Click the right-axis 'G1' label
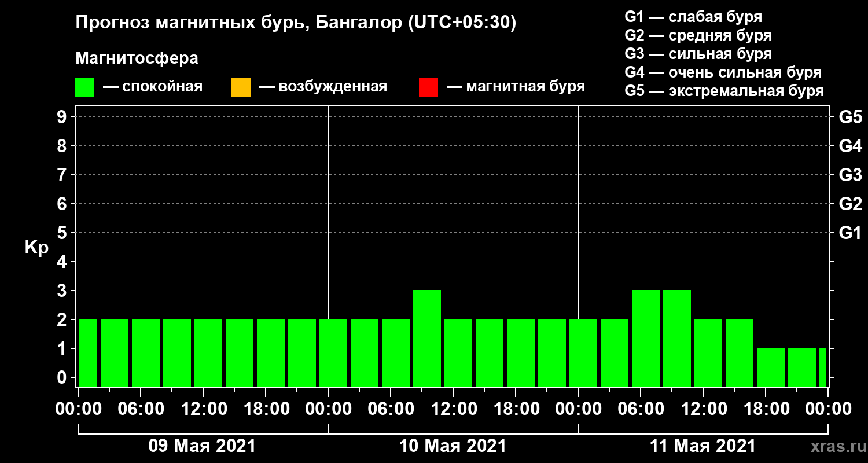The width and height of the screenshot is (868, 463). click(x=850, y=233)
